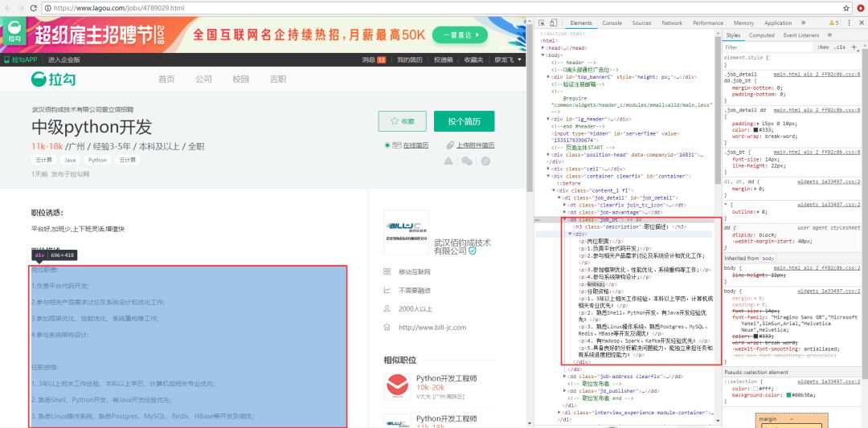Screen dimensions: 868x428
Task: Open the Sources tab
Action: [x=641, y=22]
